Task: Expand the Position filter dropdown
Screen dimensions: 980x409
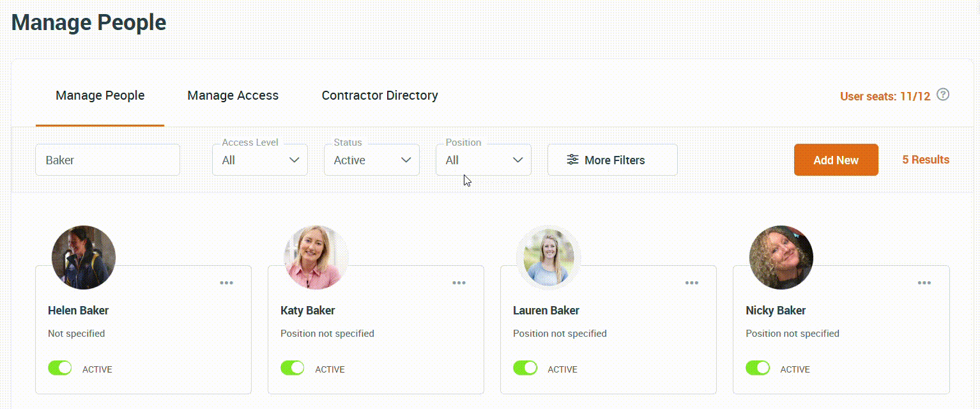Action: tap(484, 160)
